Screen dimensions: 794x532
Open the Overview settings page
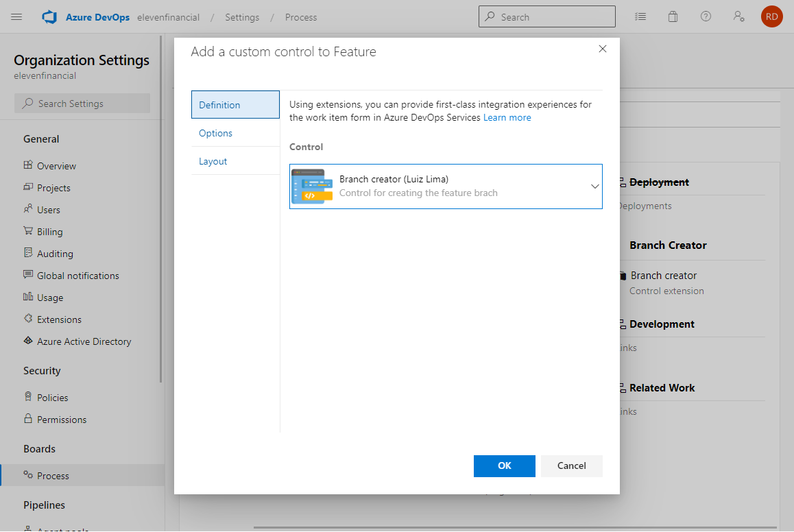point(56,166)
